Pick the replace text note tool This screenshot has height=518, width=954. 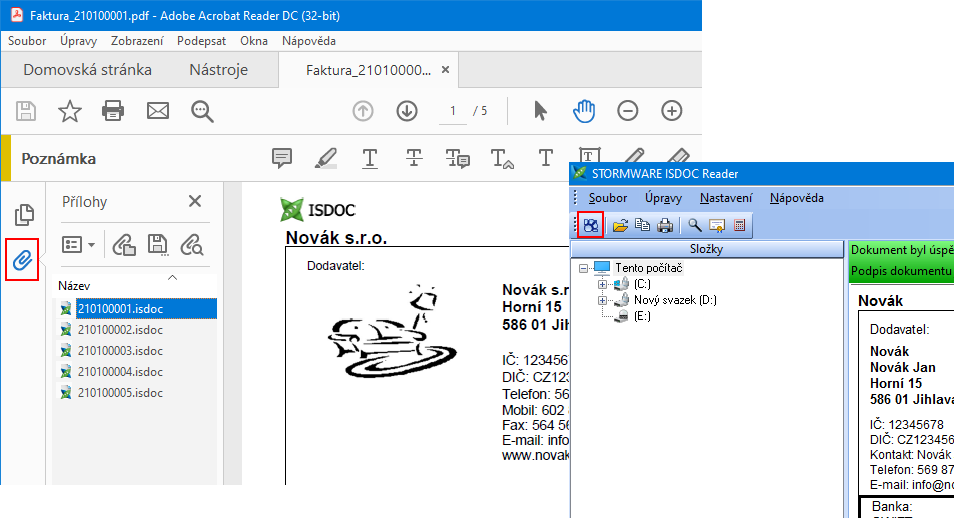458,158
